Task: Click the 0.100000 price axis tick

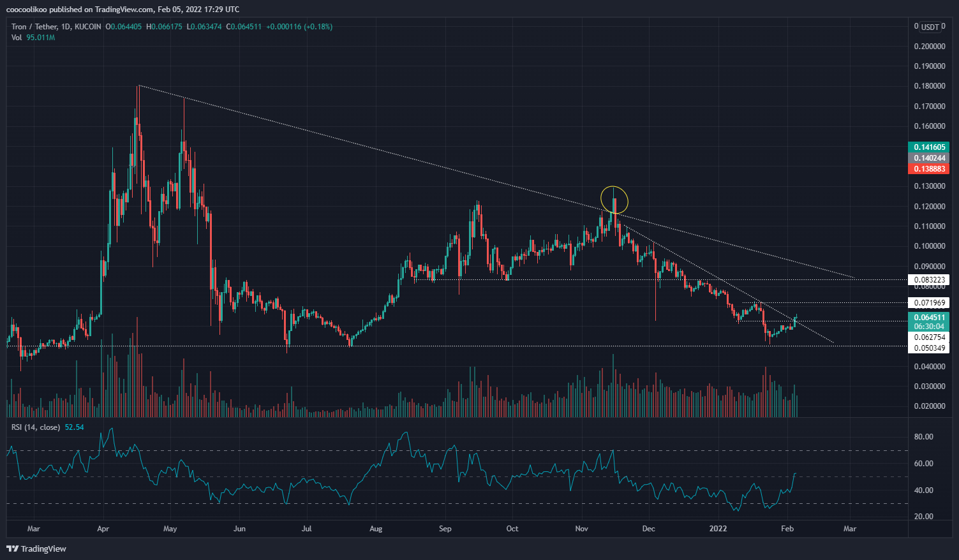Action: (930, 246)
